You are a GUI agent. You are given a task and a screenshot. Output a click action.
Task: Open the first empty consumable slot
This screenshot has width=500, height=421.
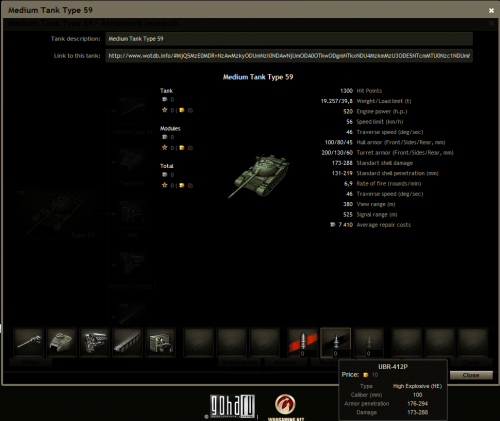pos(407,342)
